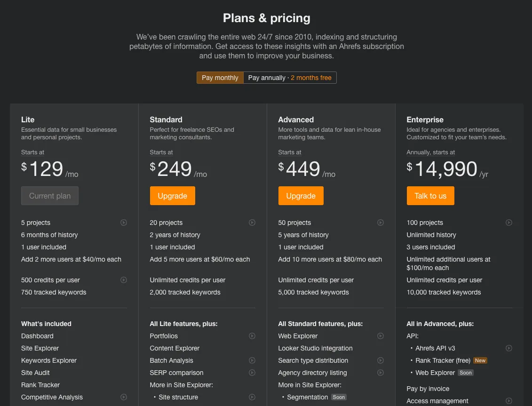Click Unlimited history in Enterprise
Image resolution: width=532 pixels, height=406 pixels.
tap(431, 235)
